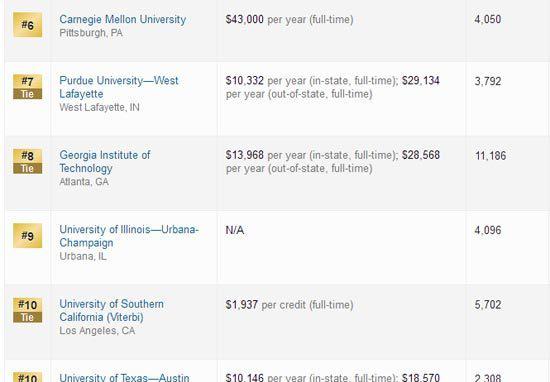The image size is (550, 382).
Task: Click the Pittsburgh, PA location text
Action: [x=91, y=33]
